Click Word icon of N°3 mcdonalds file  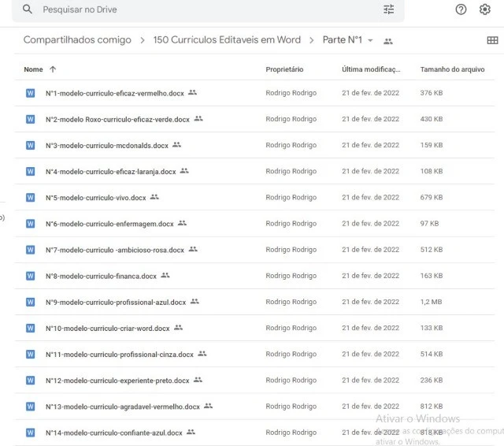[30, 145]
